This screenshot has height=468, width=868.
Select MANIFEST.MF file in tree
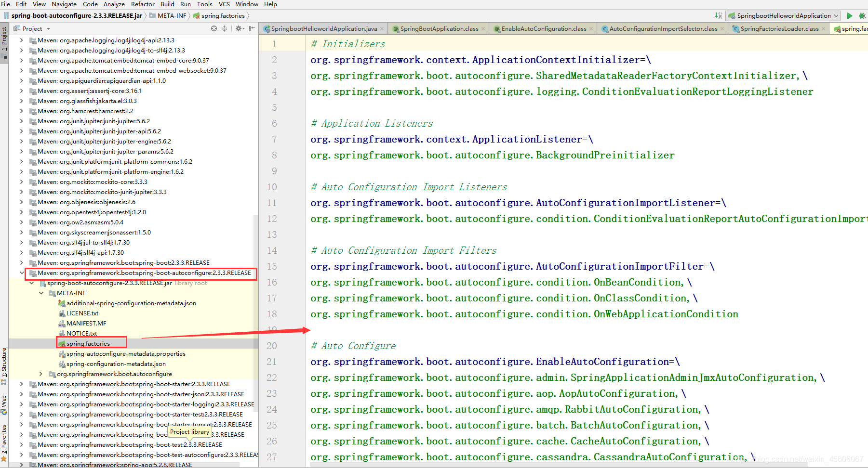click(86, 324)
